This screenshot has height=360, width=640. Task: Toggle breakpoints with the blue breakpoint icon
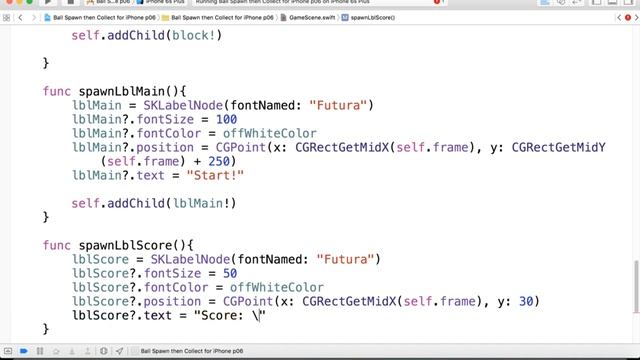click(24, 351)
